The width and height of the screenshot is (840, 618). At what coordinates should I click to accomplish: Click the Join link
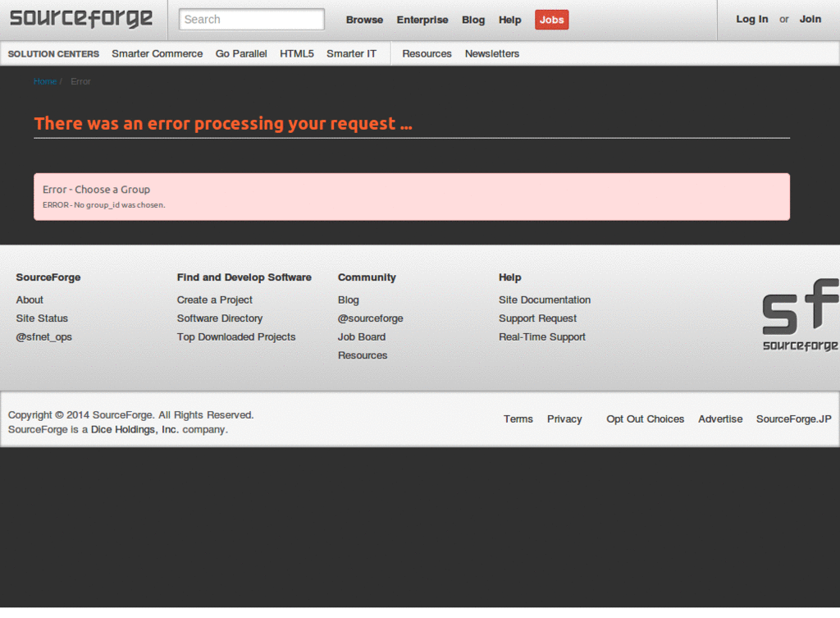pyautogui.click(x=810, y=19)
